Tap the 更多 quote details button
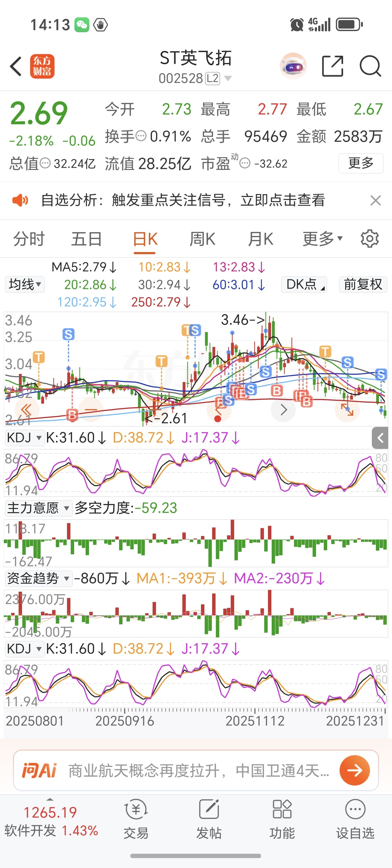Image resolution: width=392 pixels, height=868 pixels. 361,163
